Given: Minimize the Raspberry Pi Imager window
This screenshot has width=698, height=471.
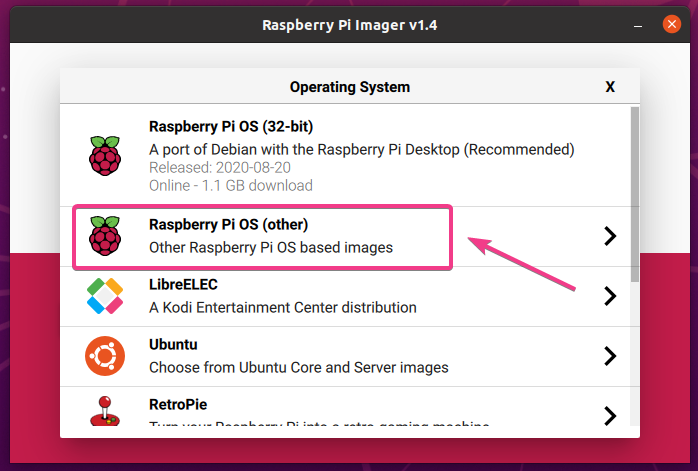Looking at the screenshot, I should [638, 25].
